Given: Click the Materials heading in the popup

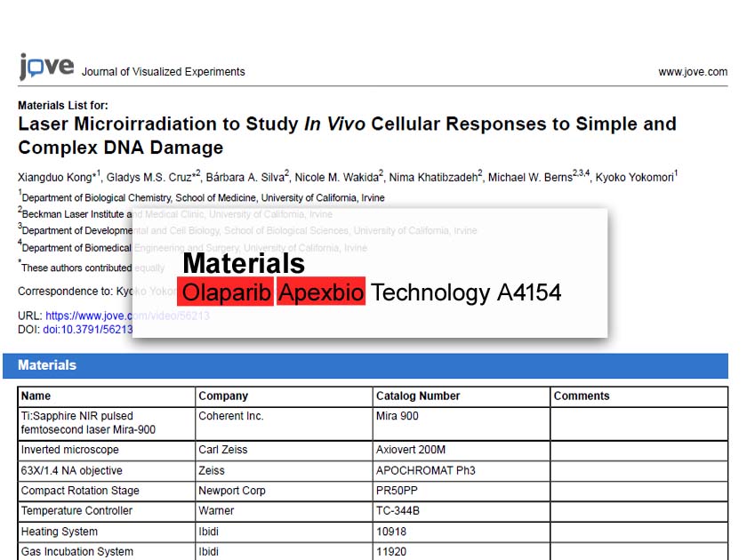Looking at the screenshot, I should tap(243, 263).
